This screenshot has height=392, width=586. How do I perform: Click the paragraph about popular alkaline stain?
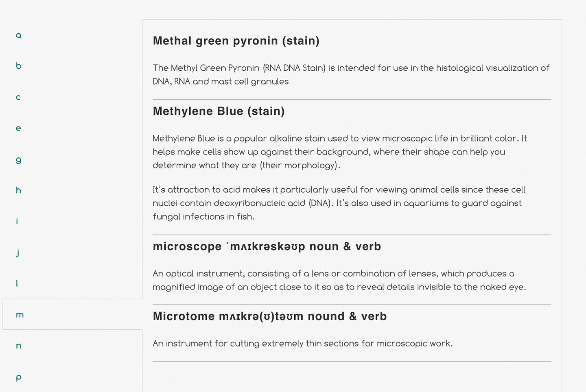click(339, 152)
